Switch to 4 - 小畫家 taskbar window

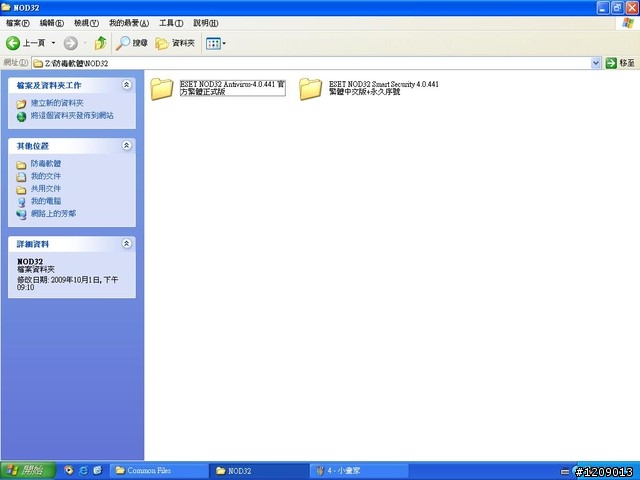click(359, 471)
